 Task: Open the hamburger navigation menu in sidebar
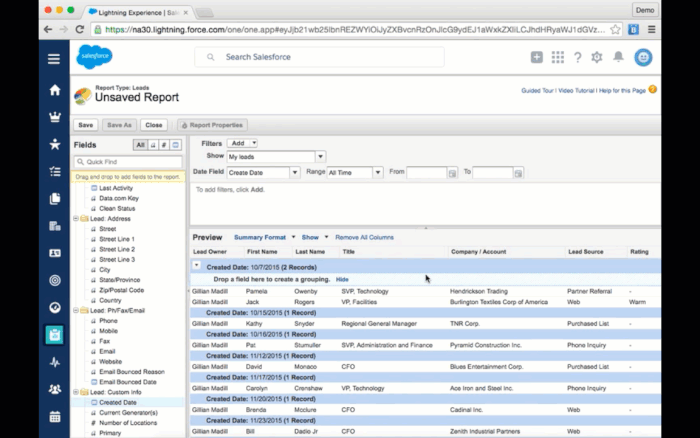(x=54, y=59)
